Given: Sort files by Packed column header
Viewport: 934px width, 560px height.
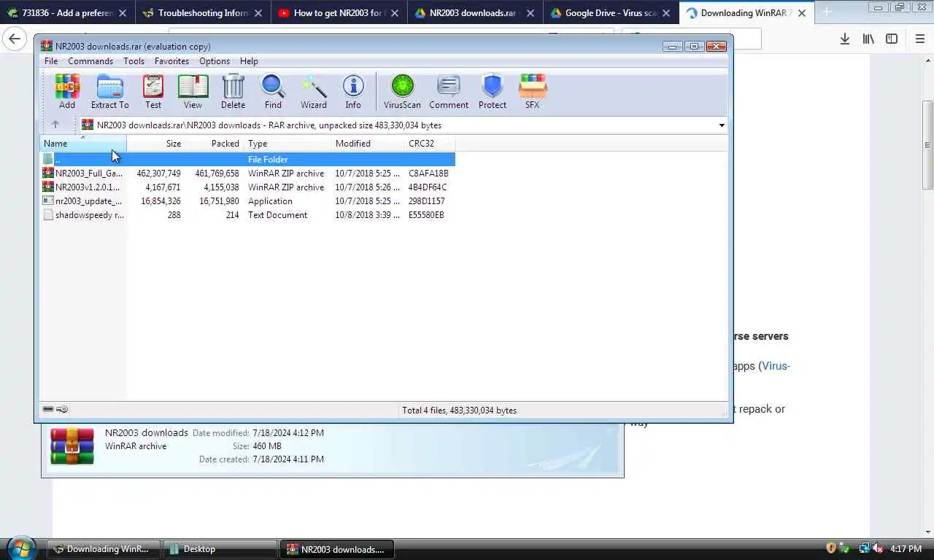Looking at the screenshot, I should [214, 144].
